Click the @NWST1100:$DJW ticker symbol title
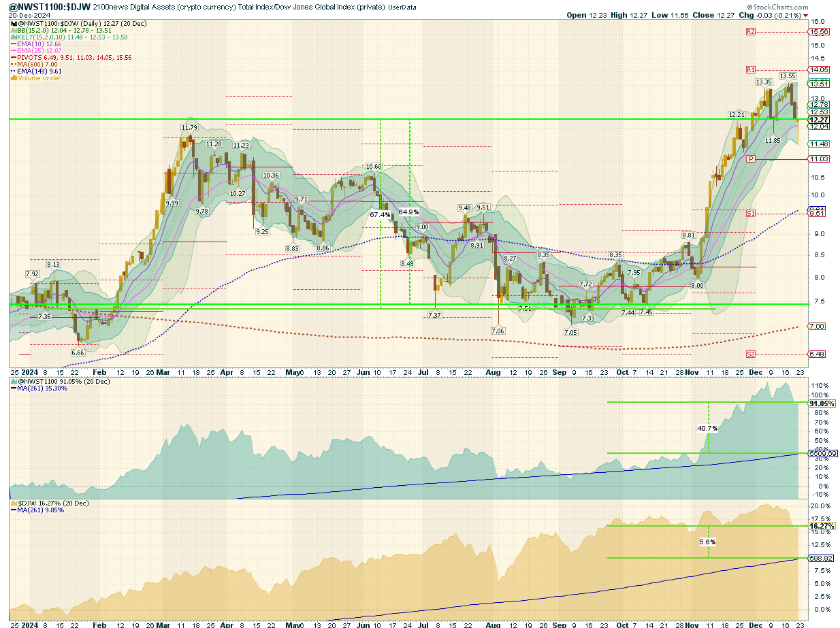The height and width of the screenshot is (628, 840). [x=49, y=7]
